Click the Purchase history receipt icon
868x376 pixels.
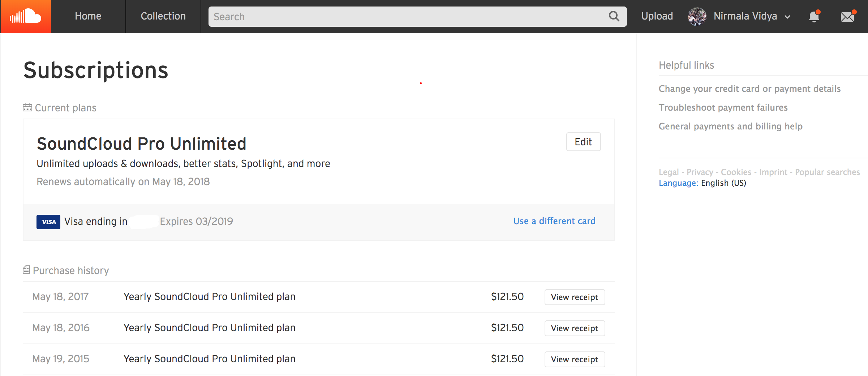pos(26,270)
